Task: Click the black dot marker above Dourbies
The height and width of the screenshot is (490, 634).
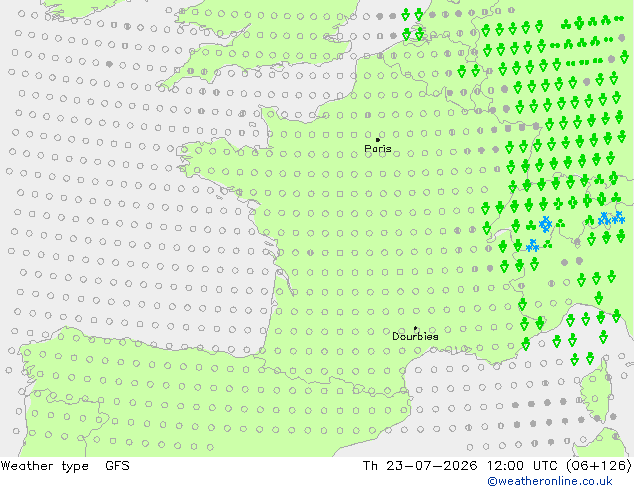Action: pos(415,329)
